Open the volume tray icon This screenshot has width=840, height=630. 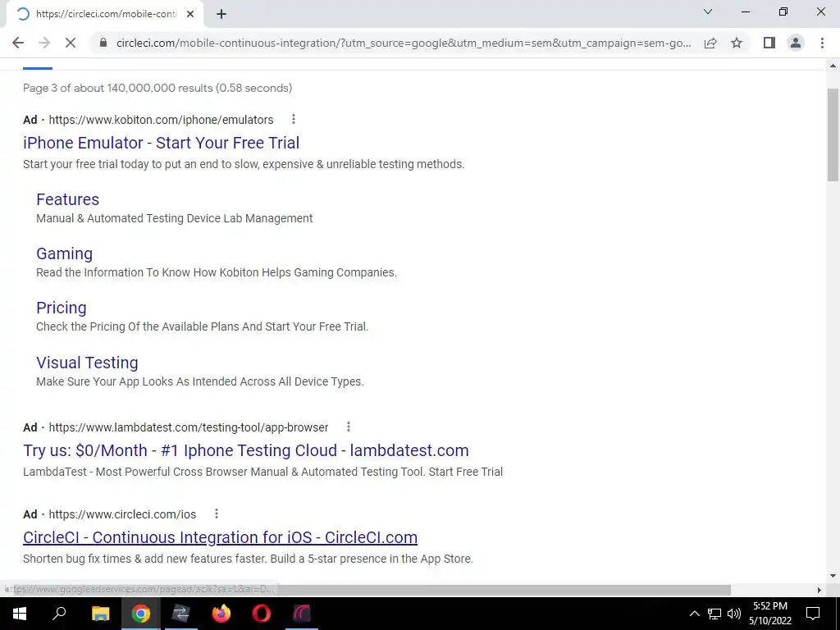(734, 614)
